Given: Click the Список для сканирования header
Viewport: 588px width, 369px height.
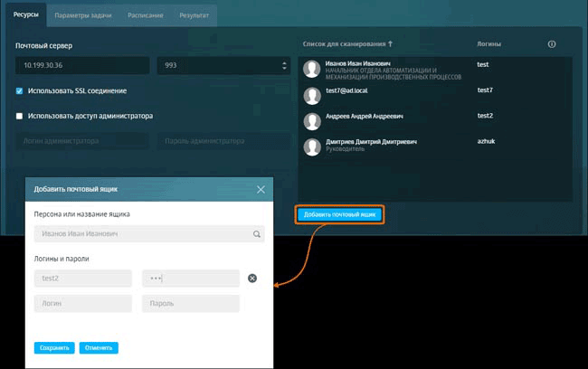Looking at the screenshot, I should pyautogui.click(x=345, y=44).
